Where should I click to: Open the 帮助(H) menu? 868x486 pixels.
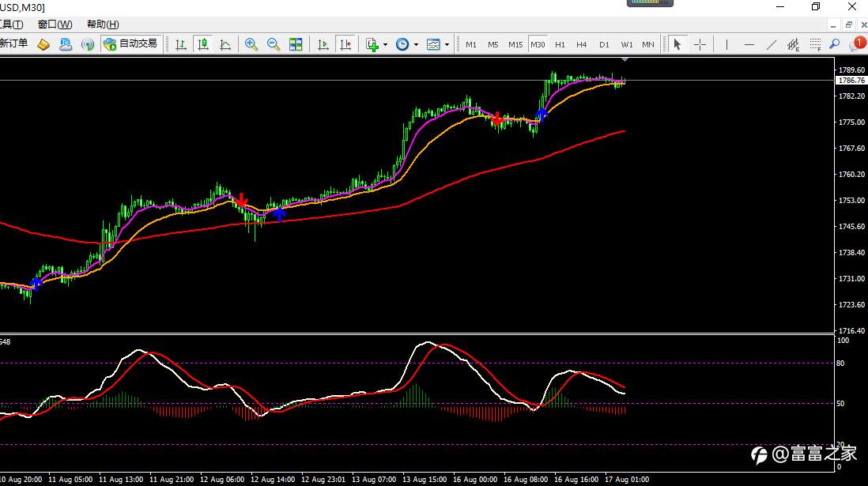(103, 24)
